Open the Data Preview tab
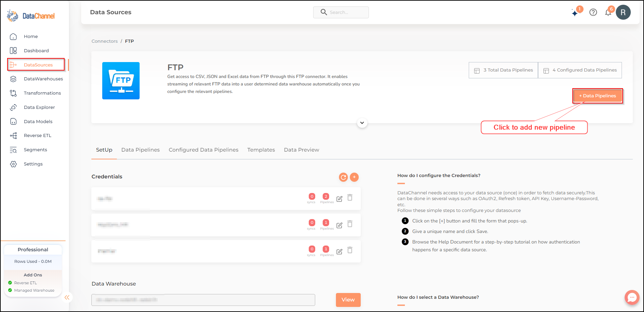Viewport: 644px width, 312px height. click(301, 150)
